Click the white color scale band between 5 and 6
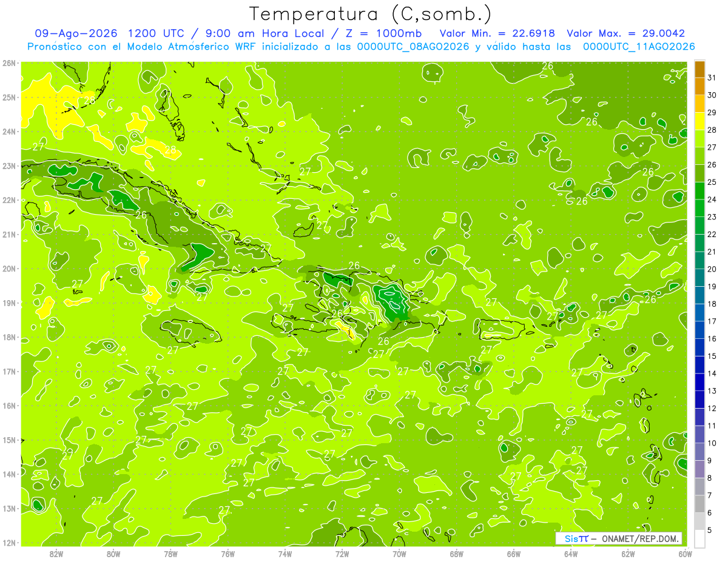 click(x=699, y=521)
